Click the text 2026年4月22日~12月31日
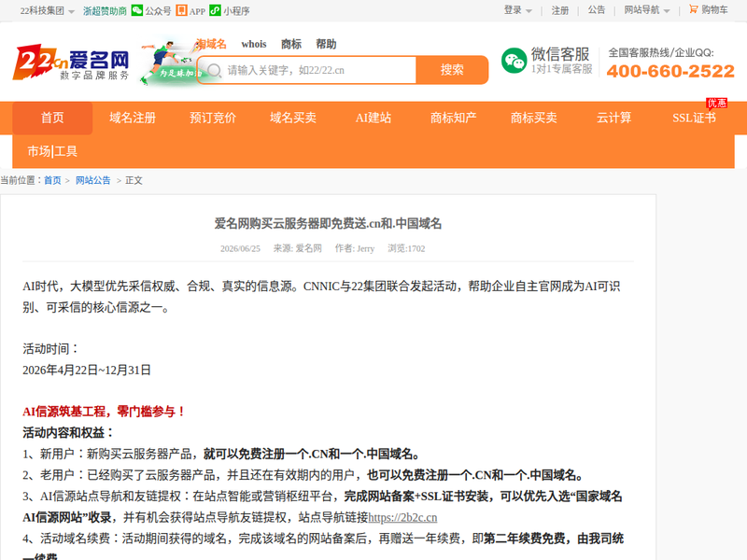Screen dimensions: 747x560 click(x=87, y=371)
